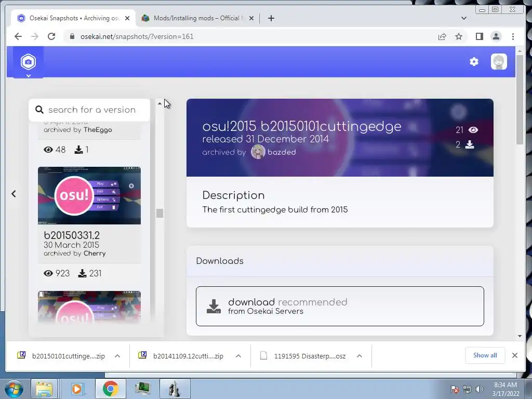
Task: Click the eye icon next to 48
Action: (48, 150)
